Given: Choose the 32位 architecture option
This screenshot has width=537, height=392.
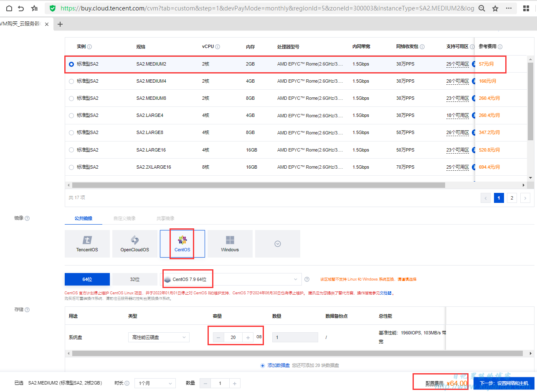Looking at the screenshot, I should tap(135, 279).
